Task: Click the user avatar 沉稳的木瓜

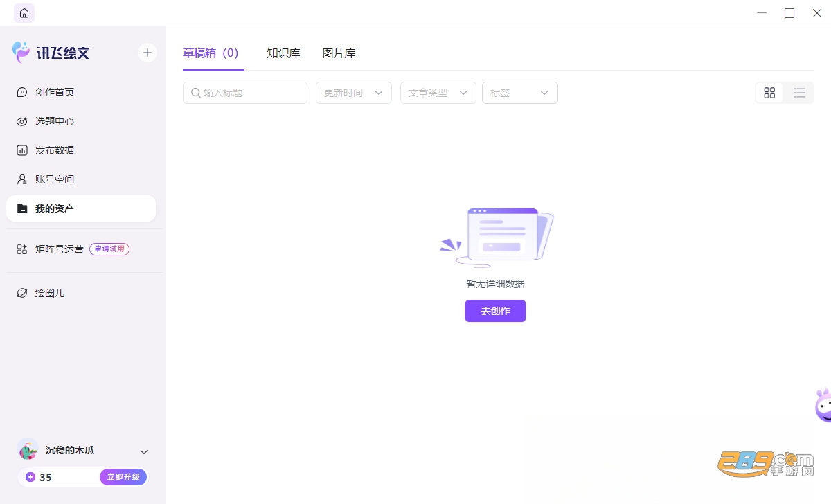Action: (x=28, y=449)
